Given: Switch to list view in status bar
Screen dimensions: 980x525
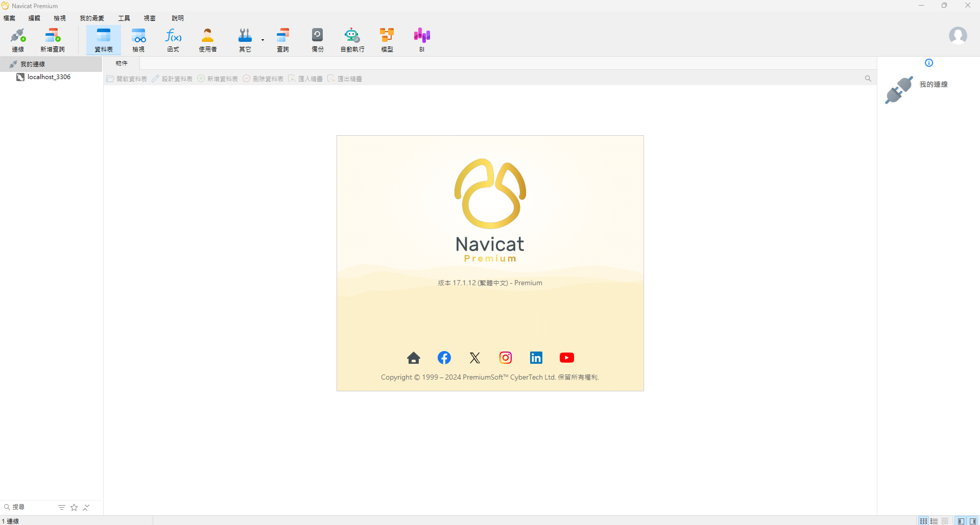Looking at the screenshot, I should tap(934, 521).
